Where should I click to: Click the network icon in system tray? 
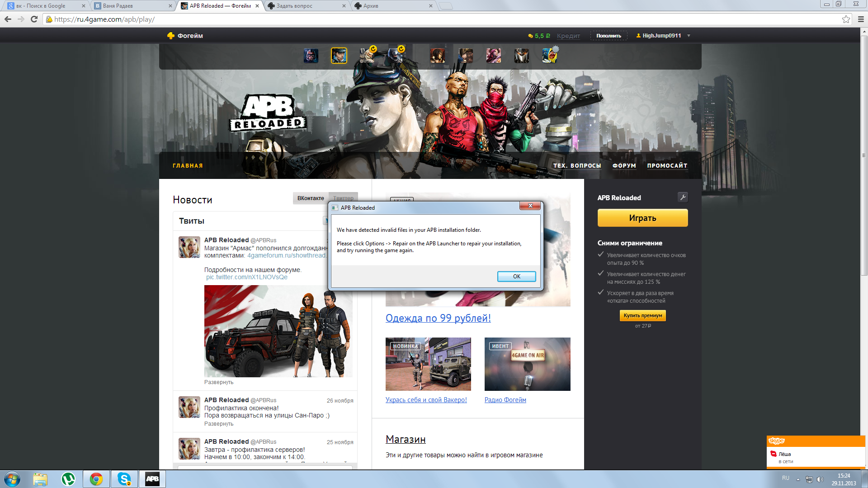point(809,479)
